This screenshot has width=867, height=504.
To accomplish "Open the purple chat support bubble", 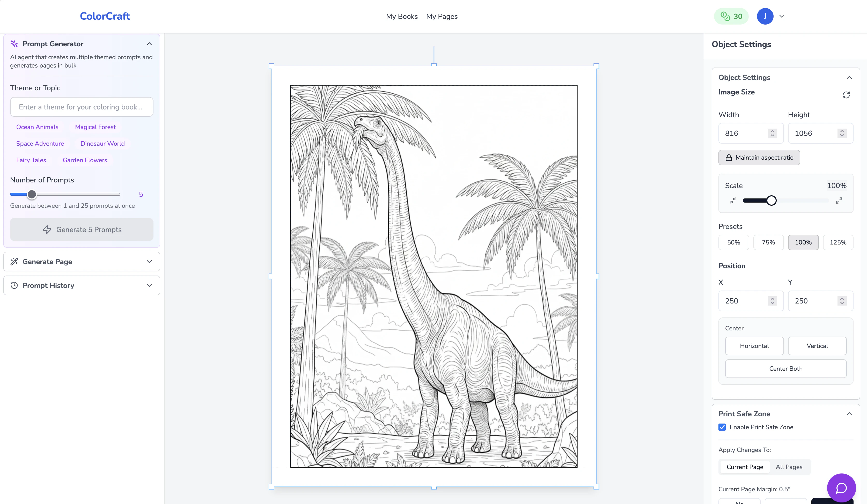I will coord(841,488).
